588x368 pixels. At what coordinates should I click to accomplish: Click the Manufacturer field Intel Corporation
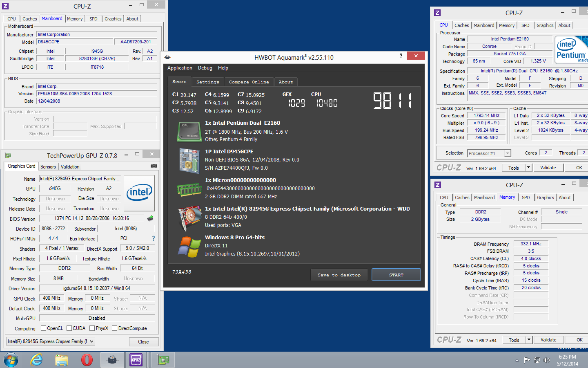click(x=97, y=34)
